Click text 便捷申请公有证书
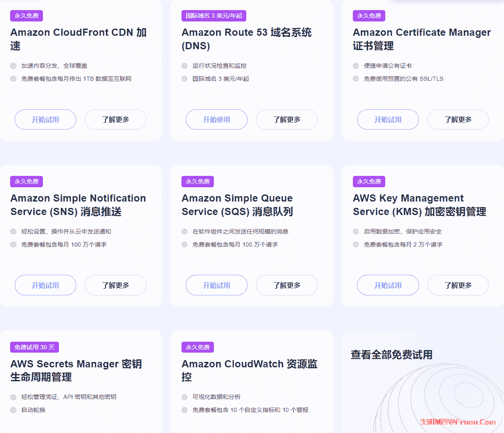 coord(388,66)
